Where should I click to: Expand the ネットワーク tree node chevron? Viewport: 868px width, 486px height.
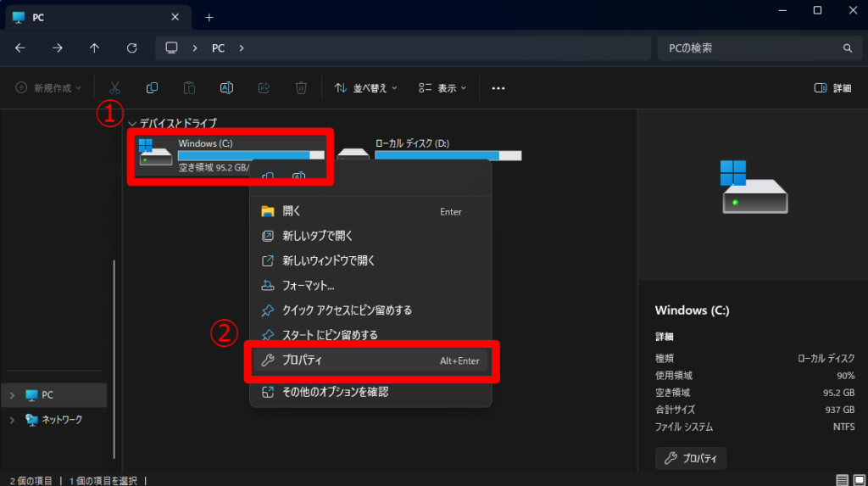12,420
